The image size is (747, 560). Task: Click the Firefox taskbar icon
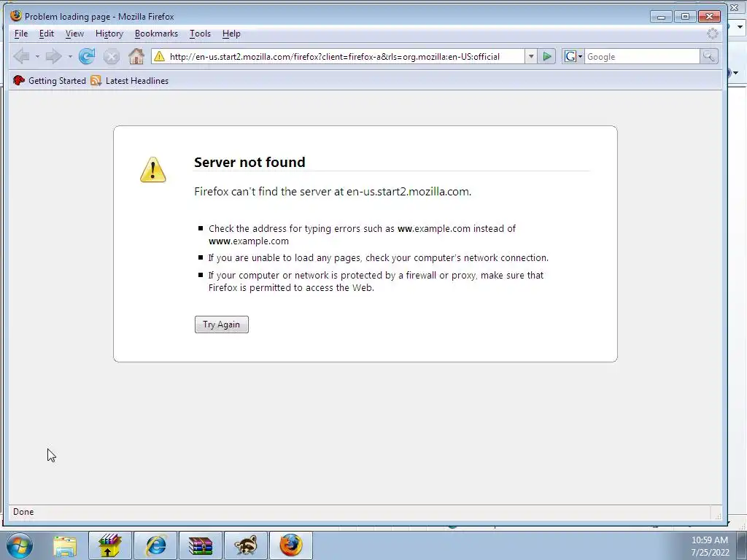click(291, 545)
